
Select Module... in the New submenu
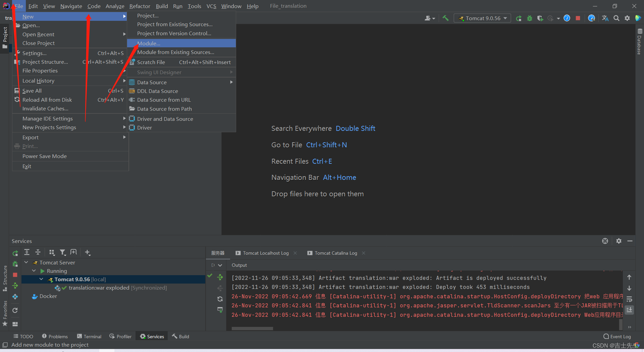pos(181,43)
